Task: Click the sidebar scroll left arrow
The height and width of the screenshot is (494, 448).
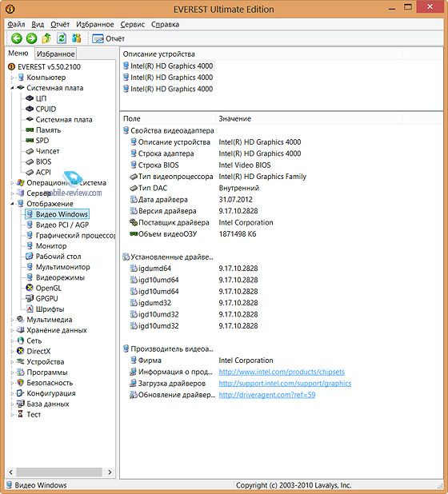Action: [10, 472]
